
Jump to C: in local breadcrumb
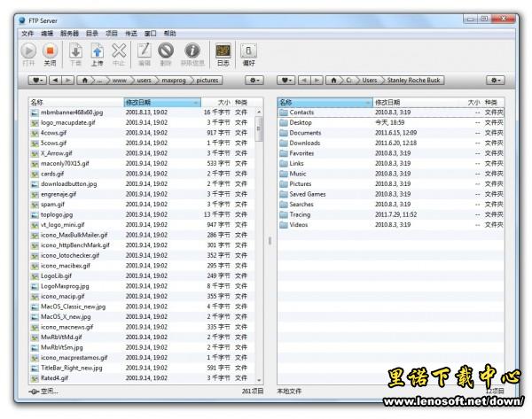(348, 81)
